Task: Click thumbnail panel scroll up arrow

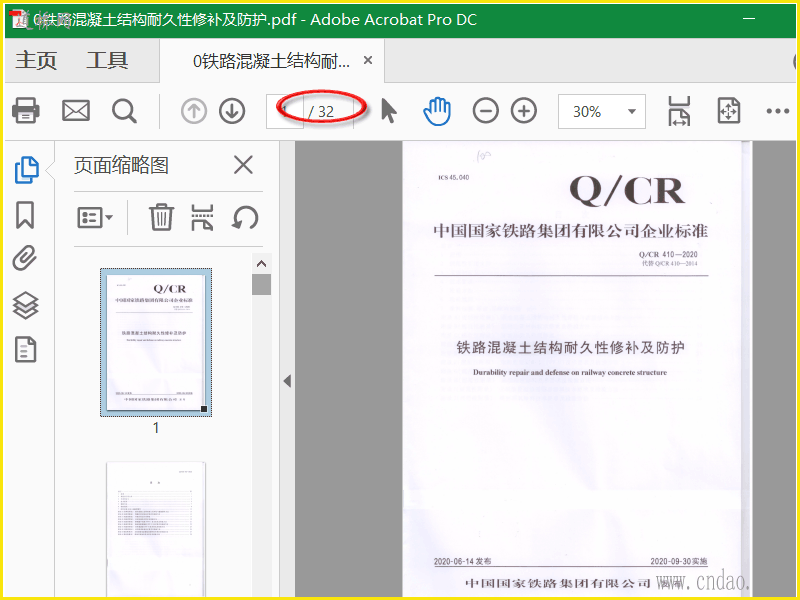Action: (262, 264)
